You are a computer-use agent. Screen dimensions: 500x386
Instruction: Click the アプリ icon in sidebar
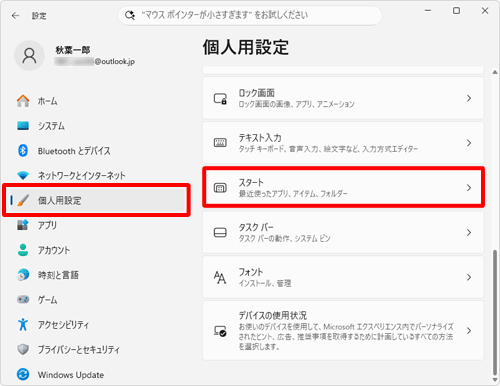point(23,225)
